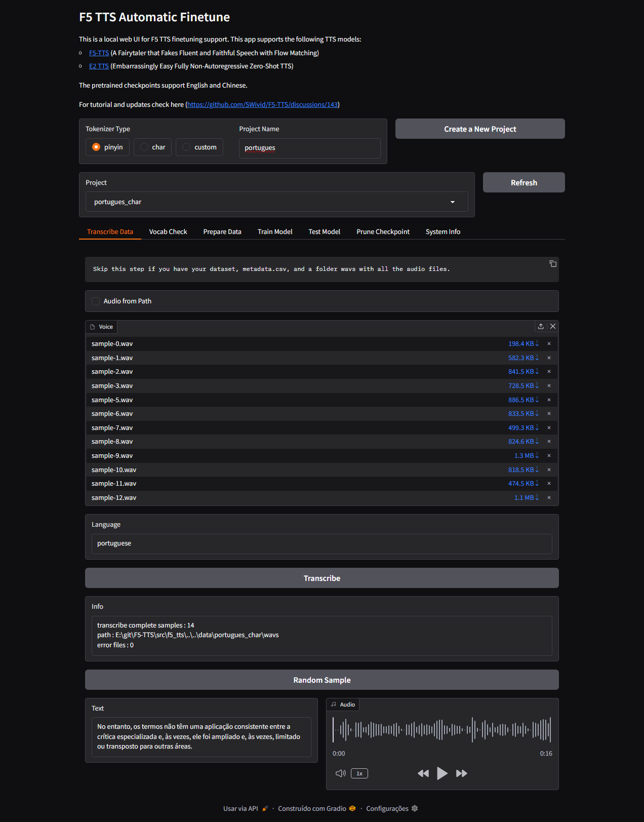Refresh the project list

click(524, 182)
